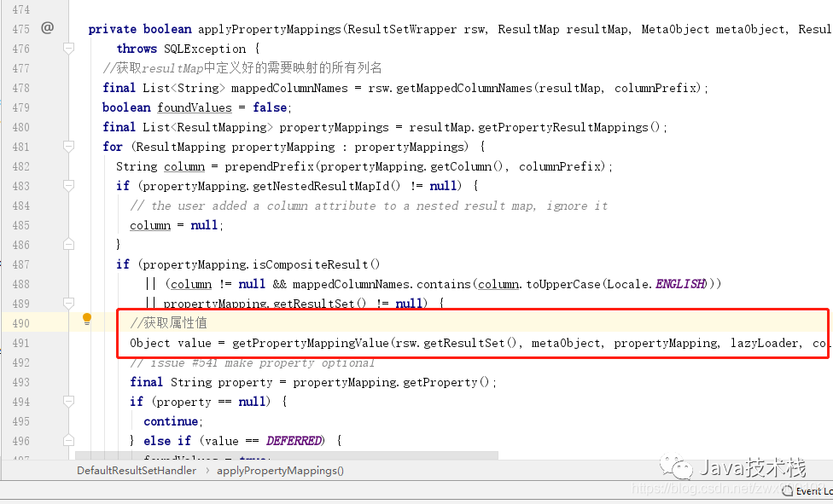Click getPropertyMappingValue method call
Screen dimensions: 833x504
(311, 343)
